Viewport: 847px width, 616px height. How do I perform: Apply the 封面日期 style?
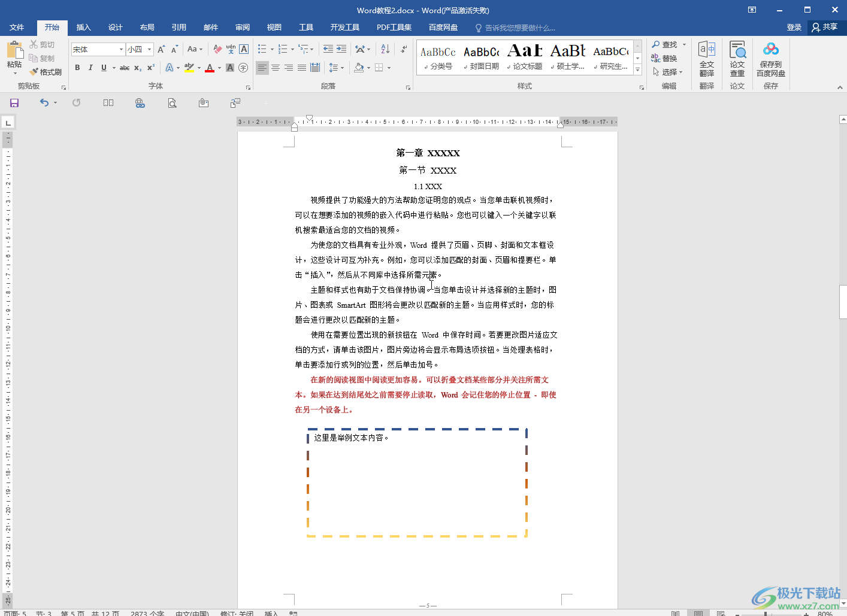[x=481, y=57]
